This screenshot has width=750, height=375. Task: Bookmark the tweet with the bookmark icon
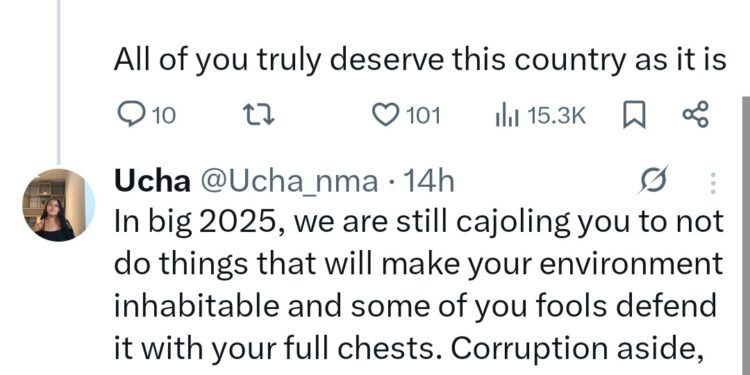(635, 116)
